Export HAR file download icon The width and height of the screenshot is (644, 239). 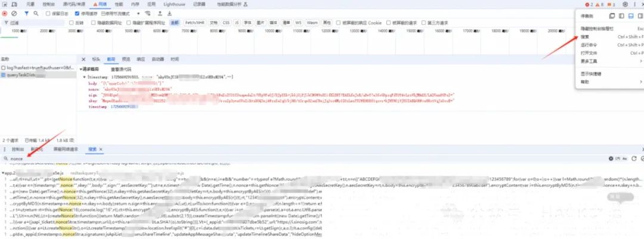click(x=169, y=14)
